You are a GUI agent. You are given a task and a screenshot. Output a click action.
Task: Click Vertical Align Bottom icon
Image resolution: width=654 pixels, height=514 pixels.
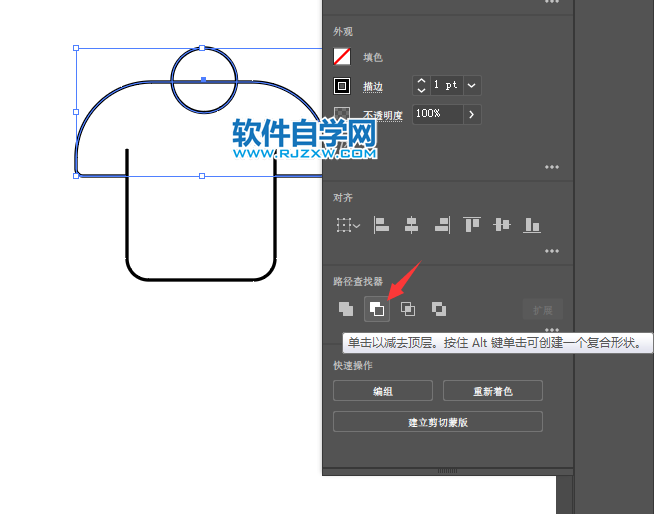(x=532, y=225)
